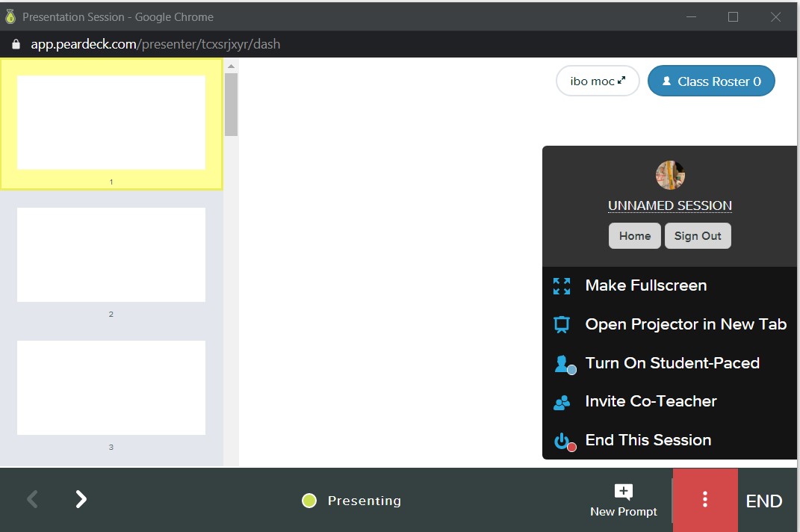
Task: Click the Invite Co-Teacher people icon
Action: point(561,402)
